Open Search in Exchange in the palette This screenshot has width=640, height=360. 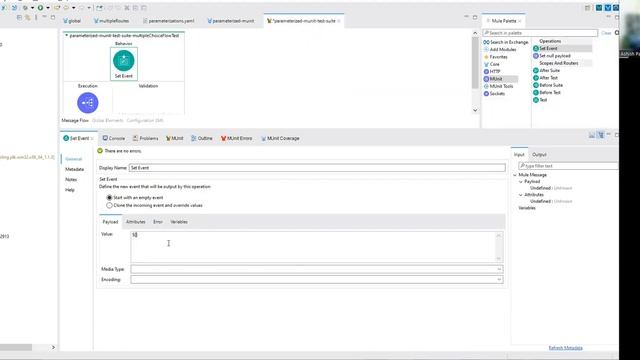tap(506, 42)
